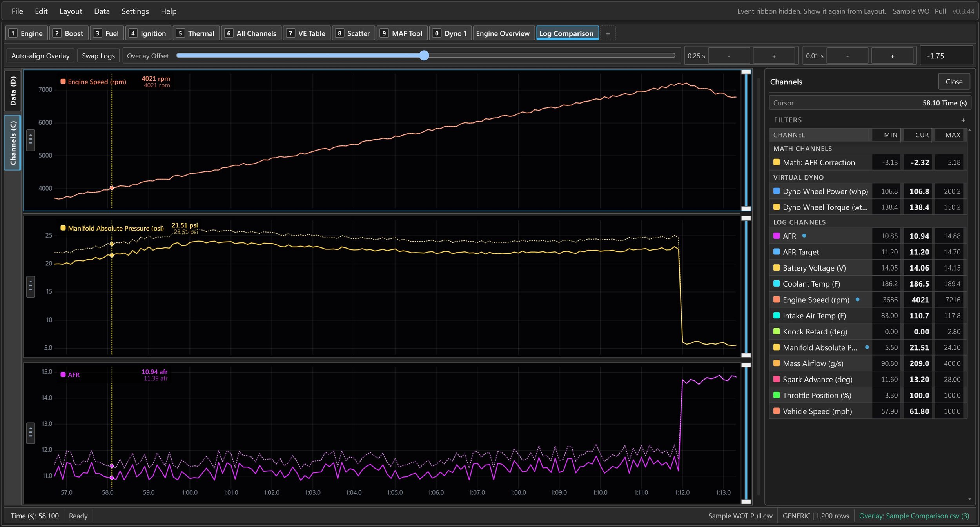Increase overlay offset by 0.01 s

(892, 56)
